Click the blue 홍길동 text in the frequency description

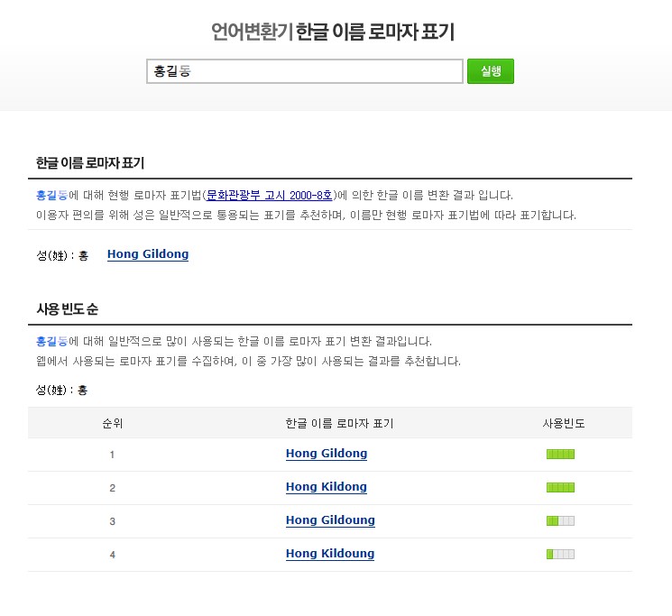point(51,342)
